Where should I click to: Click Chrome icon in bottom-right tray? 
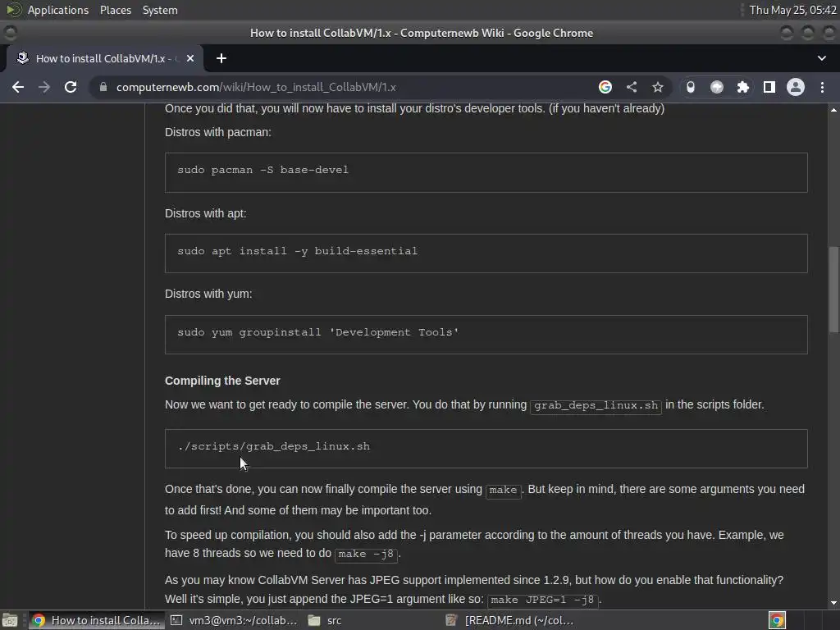(777, 620)
